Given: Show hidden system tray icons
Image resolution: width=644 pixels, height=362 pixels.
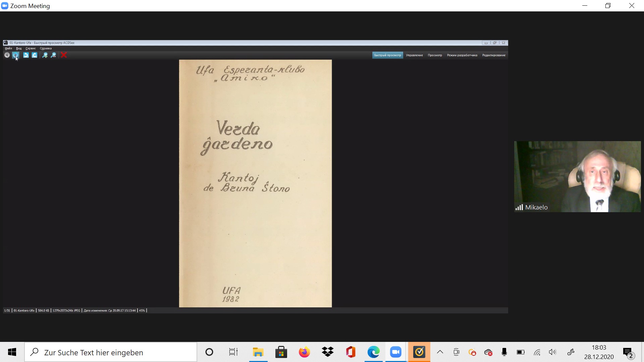Looking at the screenshot, I should (x=440, y=352).
